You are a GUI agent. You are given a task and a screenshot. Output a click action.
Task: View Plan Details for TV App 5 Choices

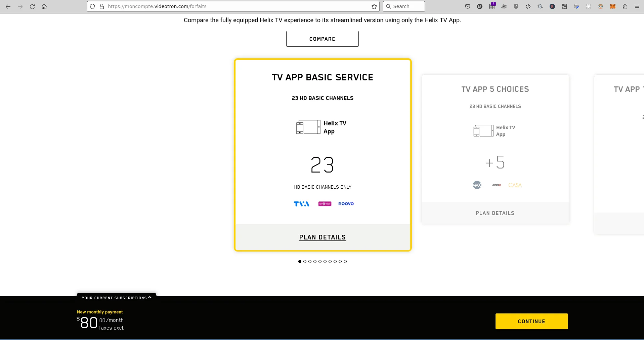(495, 213)
